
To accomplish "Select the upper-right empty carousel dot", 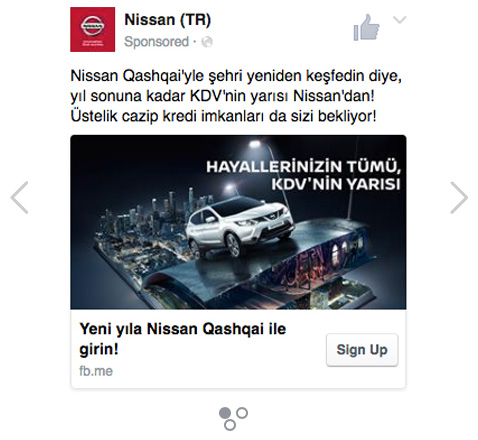I will 242,413.
